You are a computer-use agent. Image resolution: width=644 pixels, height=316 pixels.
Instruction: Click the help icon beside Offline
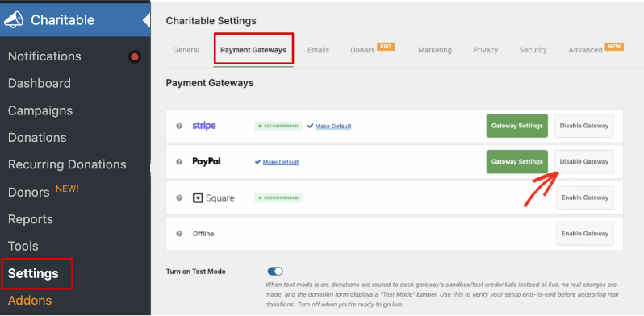pyautogui.click(x=179, y=234)
